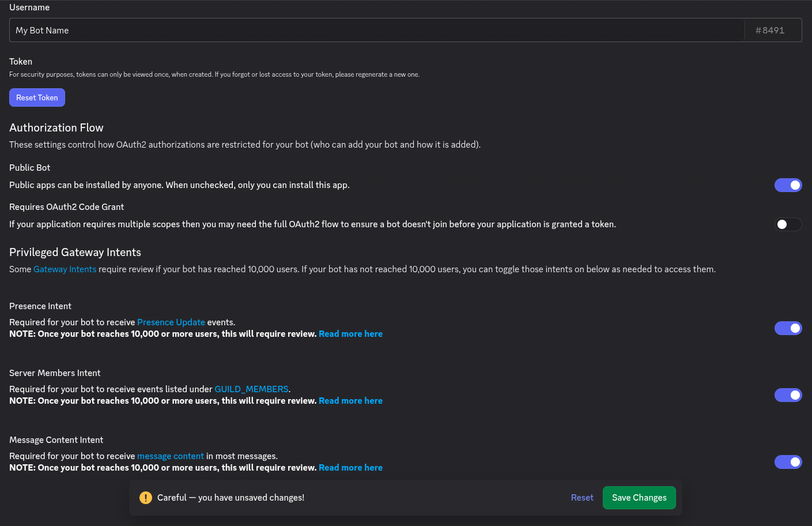This screenshot has width=812, height=526.
Task: Toggle the Public Bot switch off
Action: [788, 185]
